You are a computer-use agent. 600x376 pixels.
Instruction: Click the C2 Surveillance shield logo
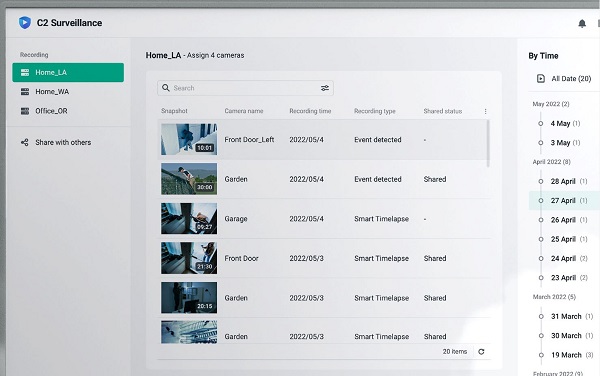click(x=25, y=23)
